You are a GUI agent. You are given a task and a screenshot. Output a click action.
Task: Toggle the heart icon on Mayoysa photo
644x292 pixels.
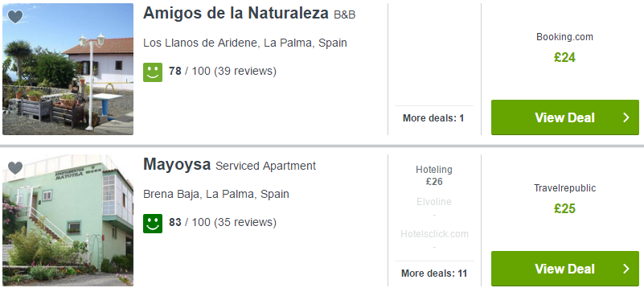point(15,168)
